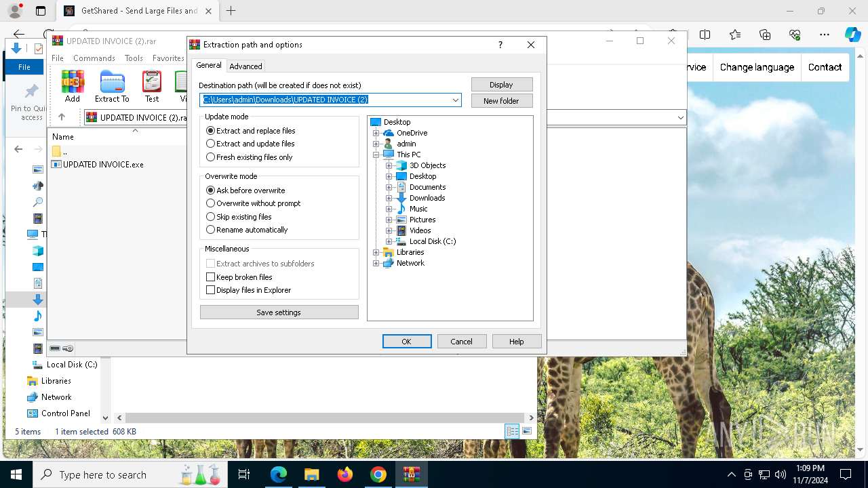
Task: Select Fresh existing files only
Action: (x=249, y=157)
